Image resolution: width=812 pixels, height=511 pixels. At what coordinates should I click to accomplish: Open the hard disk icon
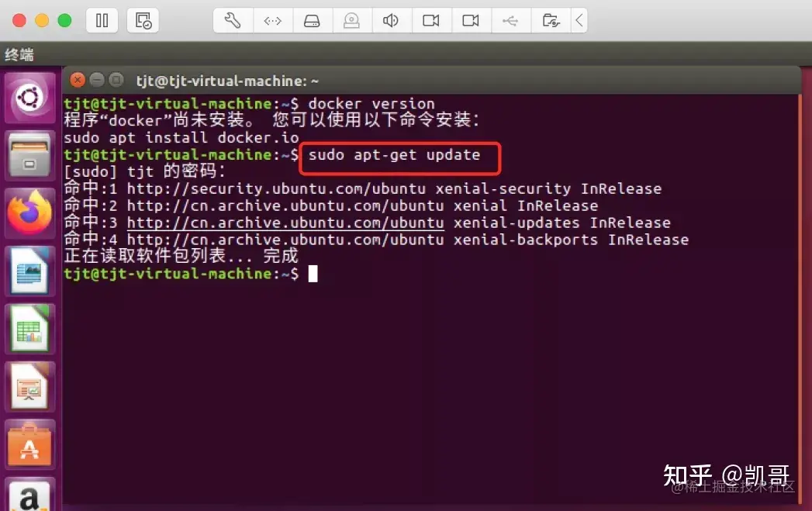(x=312, y=21)
